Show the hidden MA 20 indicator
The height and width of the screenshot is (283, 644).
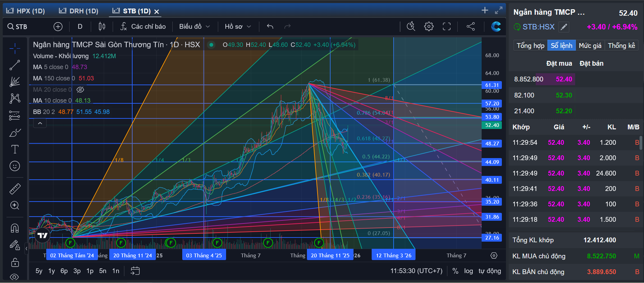tap(80, 90)
